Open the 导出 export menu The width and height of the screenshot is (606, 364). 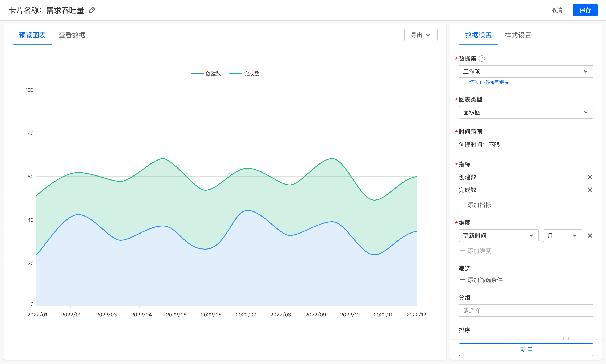(x=421, y=35)
